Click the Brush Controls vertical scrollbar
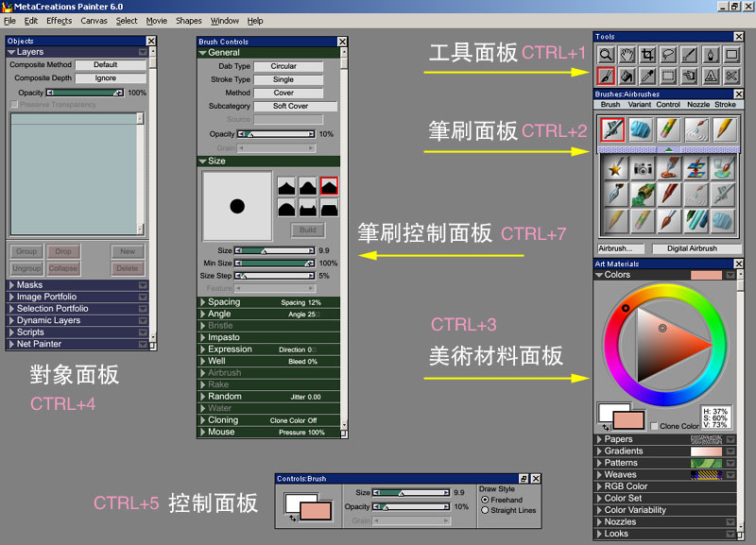 point(344,239)
